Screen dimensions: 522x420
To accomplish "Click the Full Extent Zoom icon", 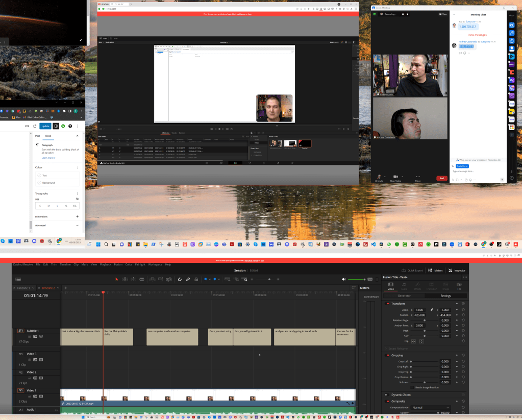I will 228,279.
